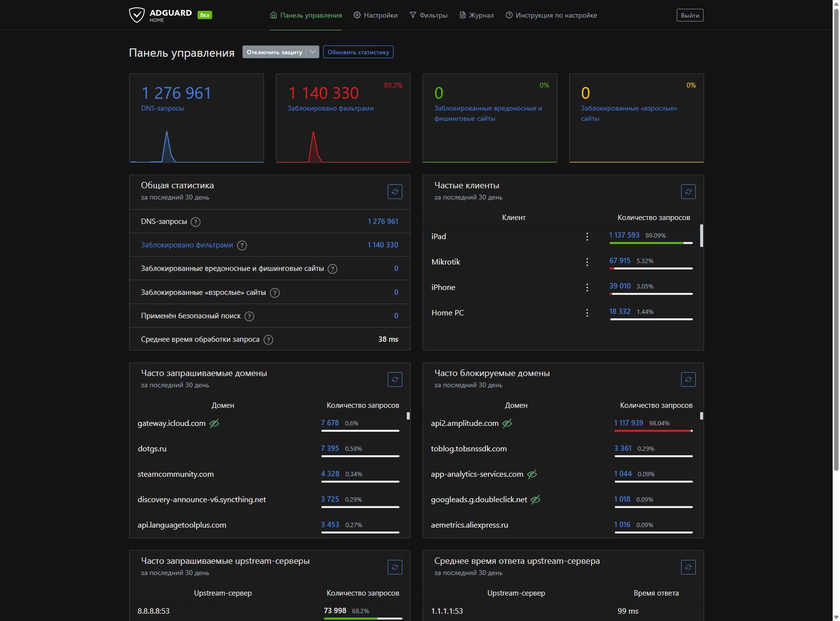
Task: Select domain discovery-announce-v6.syncthing.net
Action: coord(202,500)
